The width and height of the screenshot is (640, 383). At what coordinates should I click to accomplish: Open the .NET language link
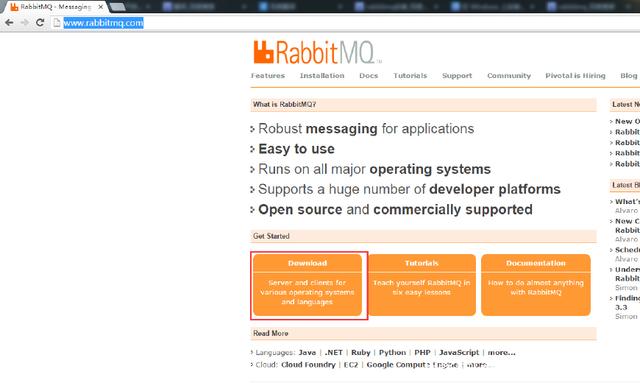[333, 352]
